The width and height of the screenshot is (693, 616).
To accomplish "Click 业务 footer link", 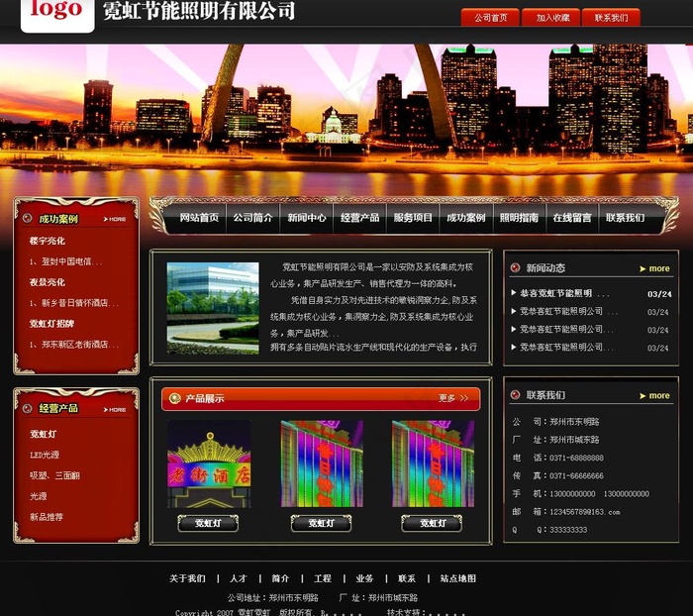I will coord(364,578).
